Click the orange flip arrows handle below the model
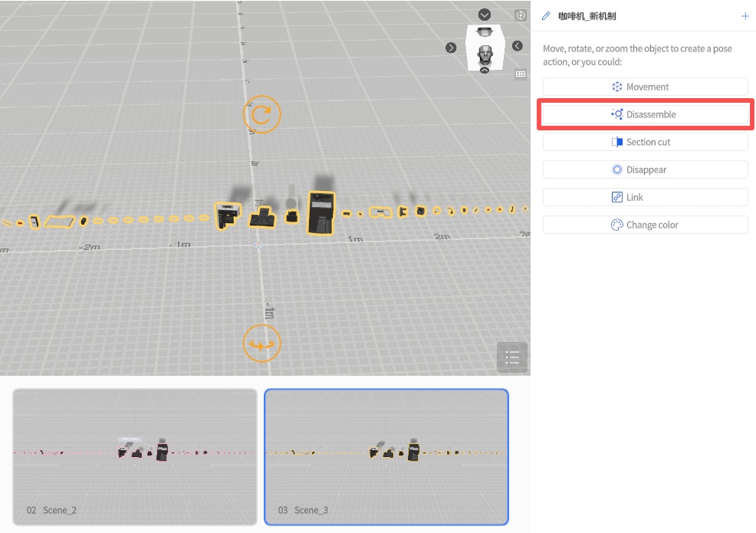The height and width of the screenshot is (533, 756). [262, 344]
